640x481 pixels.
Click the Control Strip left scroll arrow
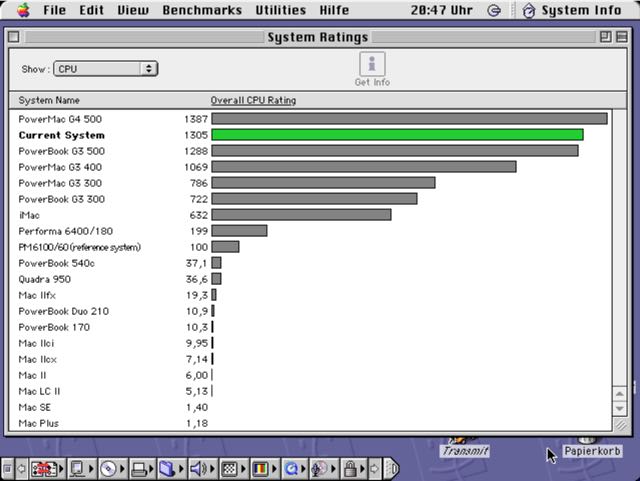tap(21, 469)
